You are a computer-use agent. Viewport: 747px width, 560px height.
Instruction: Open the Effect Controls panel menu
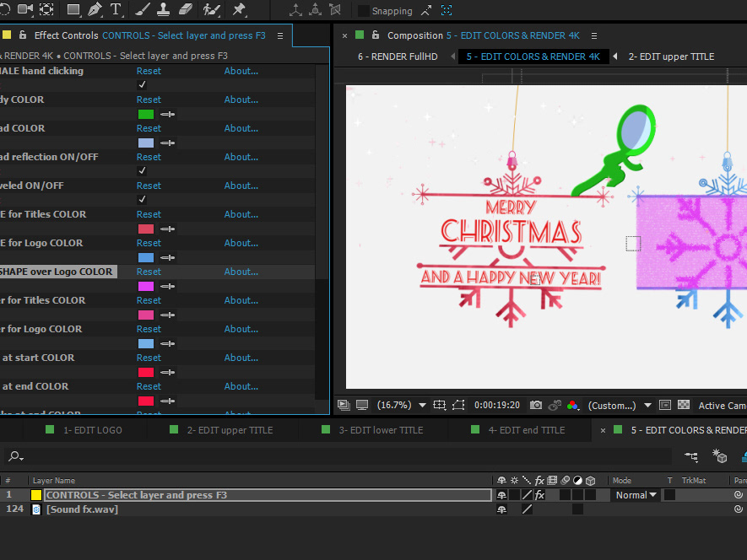280,35
